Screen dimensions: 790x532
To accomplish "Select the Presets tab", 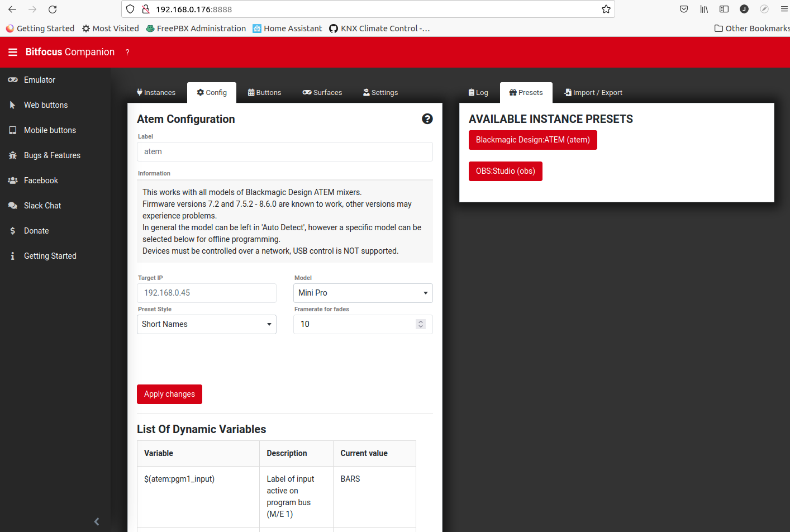I will point(526,93).
